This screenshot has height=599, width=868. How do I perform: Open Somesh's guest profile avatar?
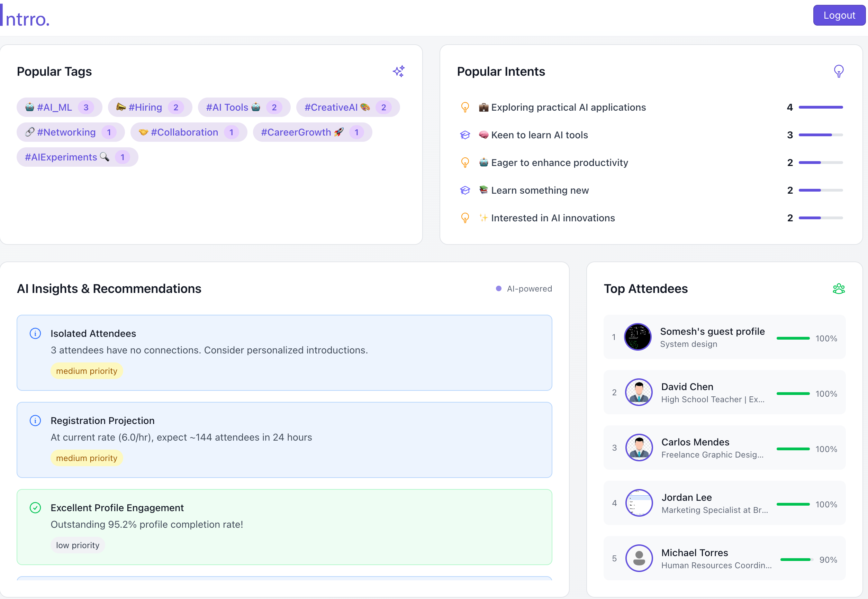click(x=638, y=337)
